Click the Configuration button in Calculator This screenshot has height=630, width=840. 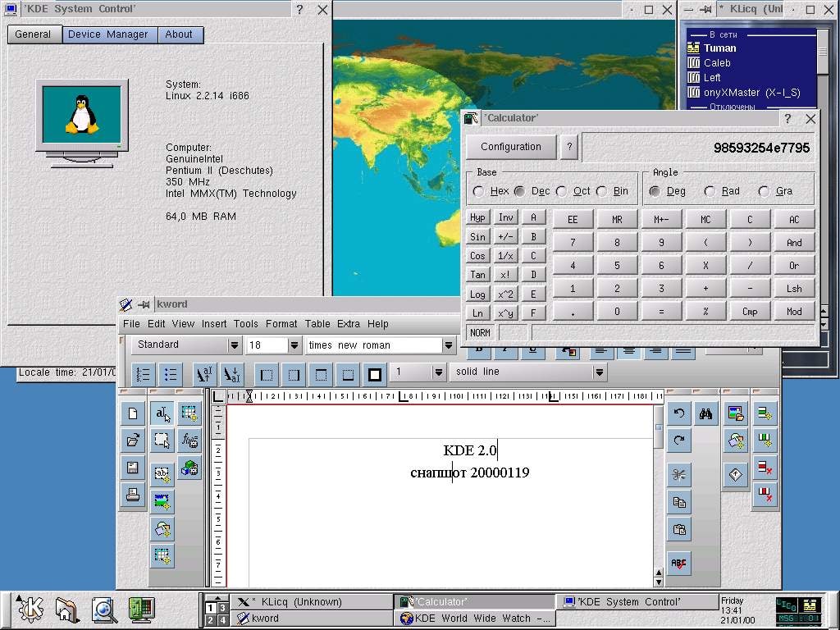(x=510, y=147)
